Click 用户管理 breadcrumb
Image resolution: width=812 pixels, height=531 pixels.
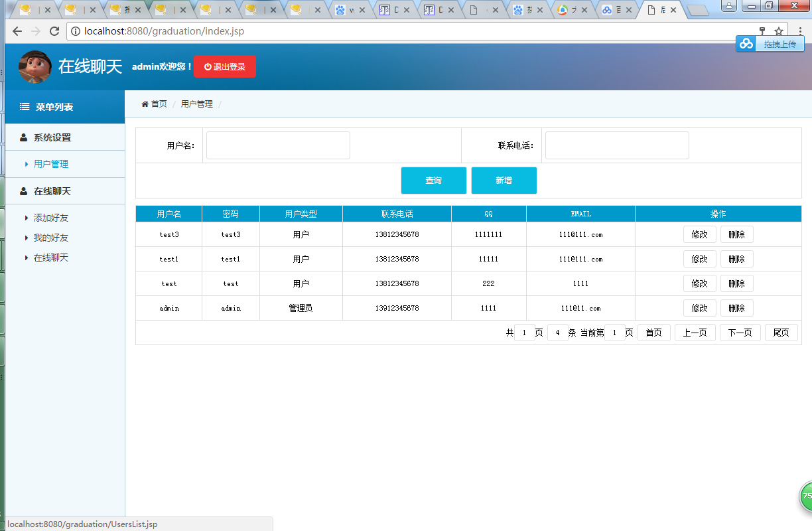pyautogui.click(x=197, y=104)
